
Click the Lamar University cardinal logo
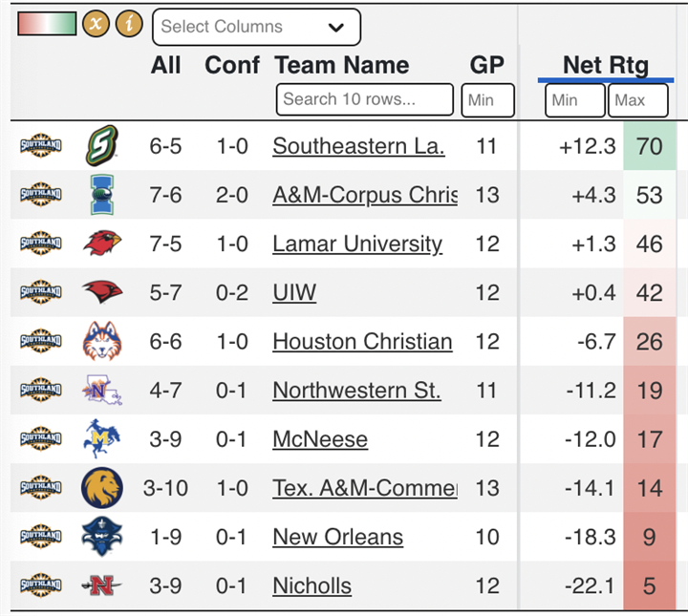tap(102, 243)
